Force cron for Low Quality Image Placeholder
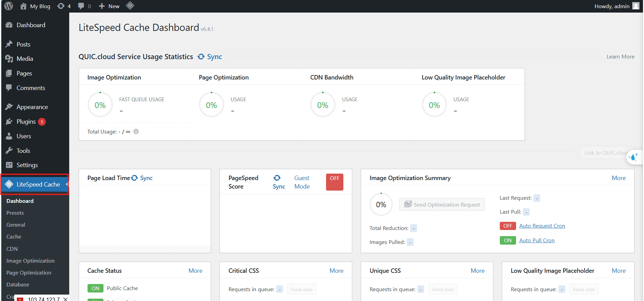 (x=584, y=289)
